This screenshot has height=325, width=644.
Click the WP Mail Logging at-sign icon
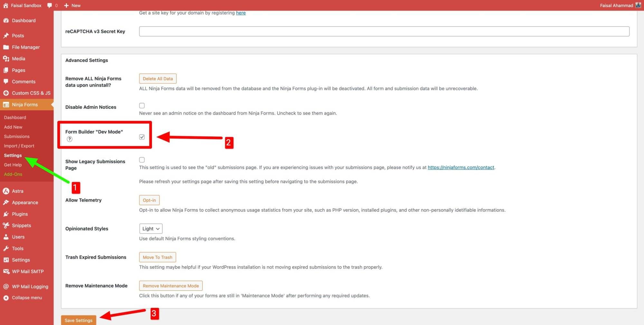(x=6, y=286)
